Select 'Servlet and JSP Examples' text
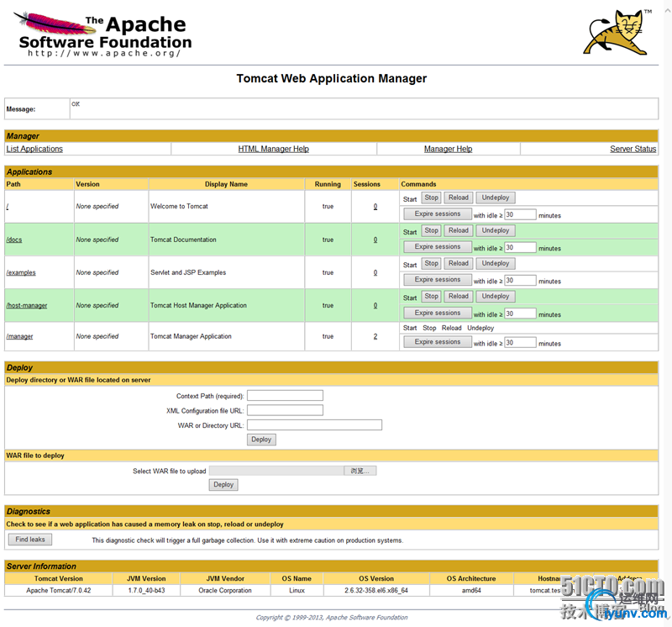Image resolution: width=672 pixels, height=627 pixels. [x=188, y=273]
